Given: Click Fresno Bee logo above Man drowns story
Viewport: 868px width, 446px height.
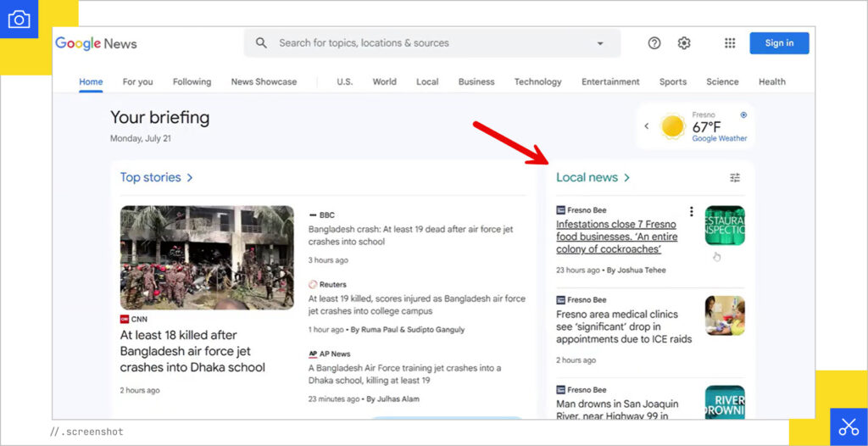Looking at the screenshot, I should click(561, 389).
